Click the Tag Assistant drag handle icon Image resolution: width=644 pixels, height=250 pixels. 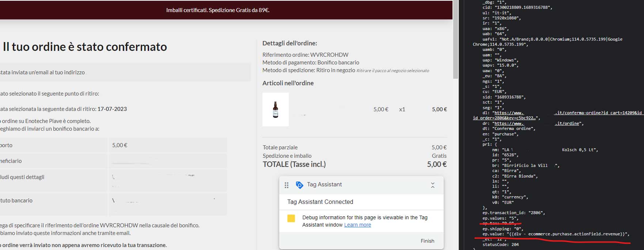tap(287, 185)
